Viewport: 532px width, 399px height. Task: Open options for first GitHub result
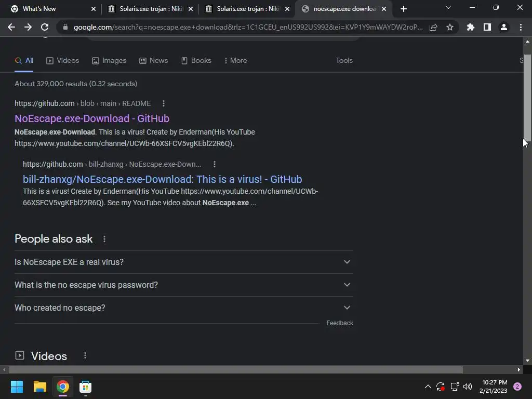pyautogui.click(x=164, y=103)
